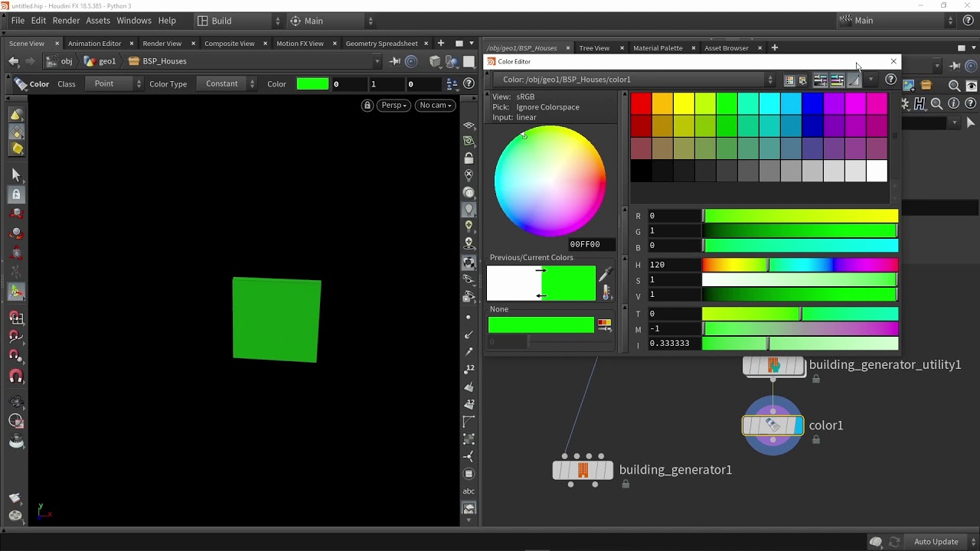Image resolution: width=980 pixels, height=551 pixels.
Task: Open Color Editor help question mark
Action: 890,80
